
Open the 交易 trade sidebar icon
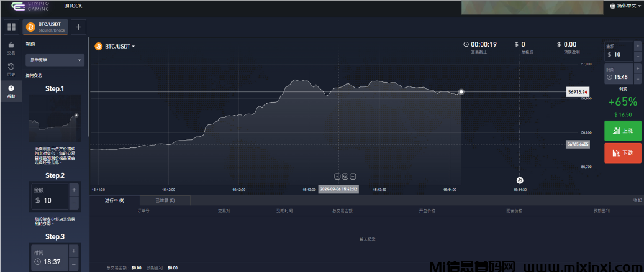point(11,48)
